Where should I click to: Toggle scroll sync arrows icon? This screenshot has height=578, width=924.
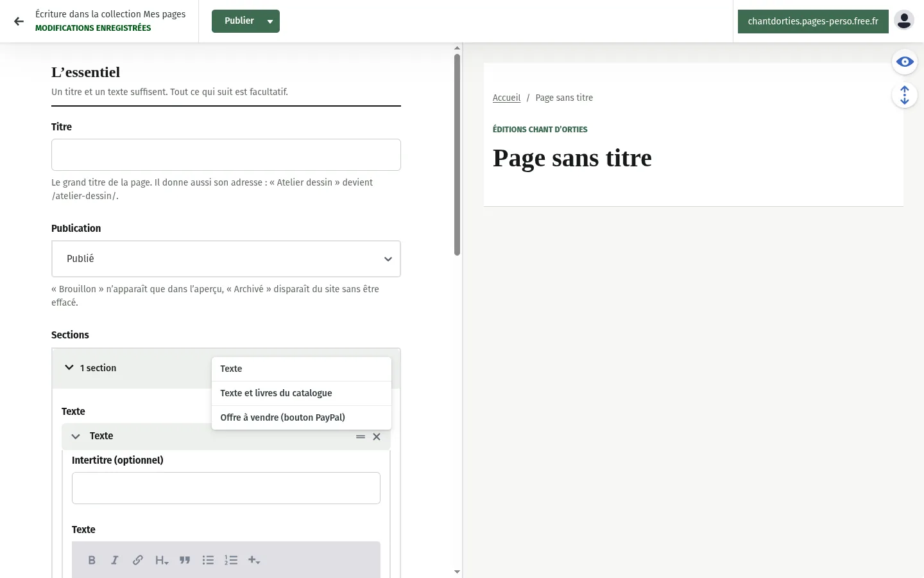(905, 95)
